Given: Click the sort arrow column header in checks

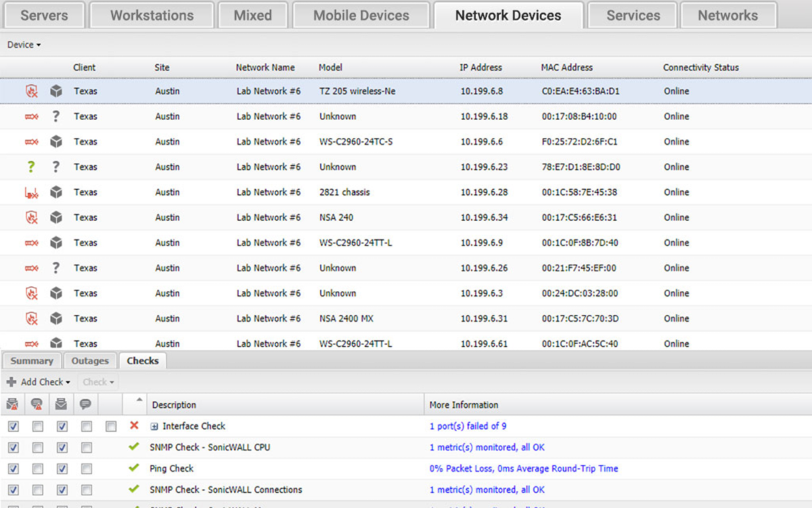Looking at the screenshot, I should [135, 404].
